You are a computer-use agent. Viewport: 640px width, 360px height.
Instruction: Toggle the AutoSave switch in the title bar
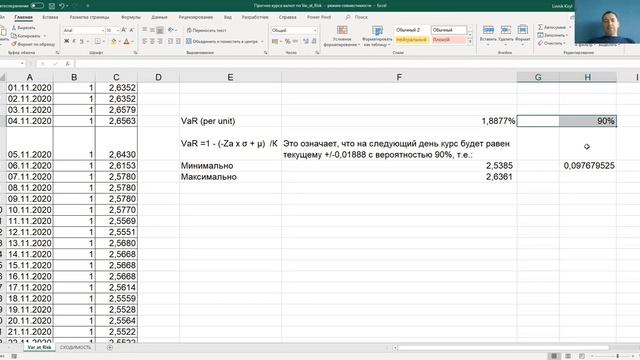(x=37, y=6)
